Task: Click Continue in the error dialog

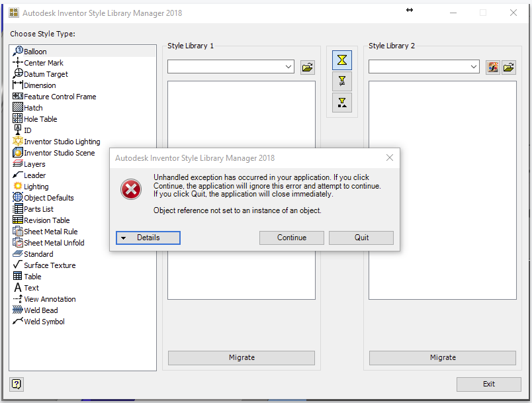Action: point(291,238)
